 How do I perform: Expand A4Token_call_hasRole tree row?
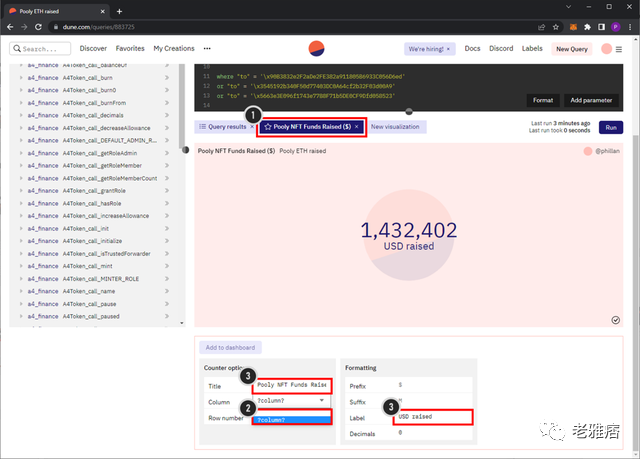pos(21,203)
